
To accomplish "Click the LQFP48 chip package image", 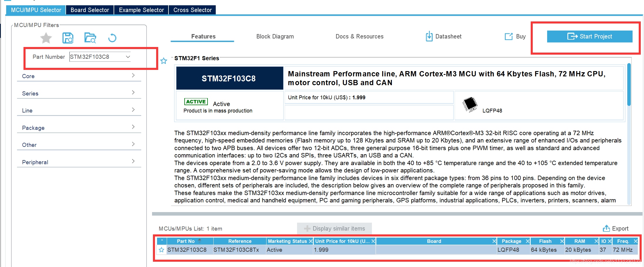I will (x=470, y=104).
